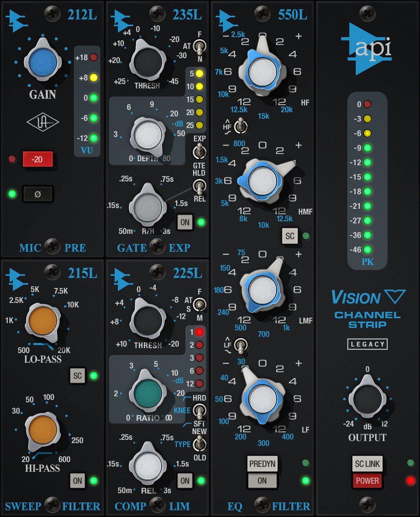Click the green LED next to the EQ ON button
The height and width of the screenshot is (517, 420).
306,481
